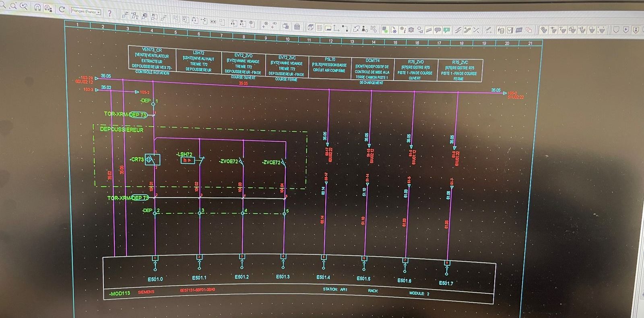This screenshot has height=318, width=644.
Task: Open the Français language dropdown
Action: pyautogui.click(x=86, y=12)
